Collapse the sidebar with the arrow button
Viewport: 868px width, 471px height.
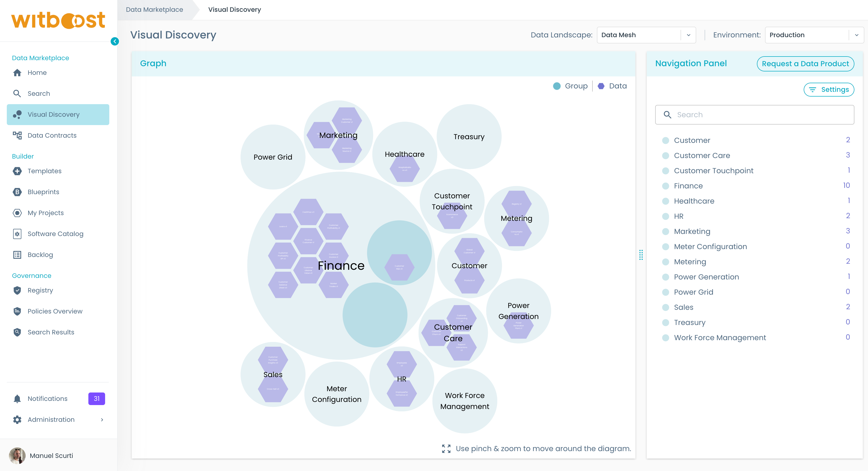(115, 41)
